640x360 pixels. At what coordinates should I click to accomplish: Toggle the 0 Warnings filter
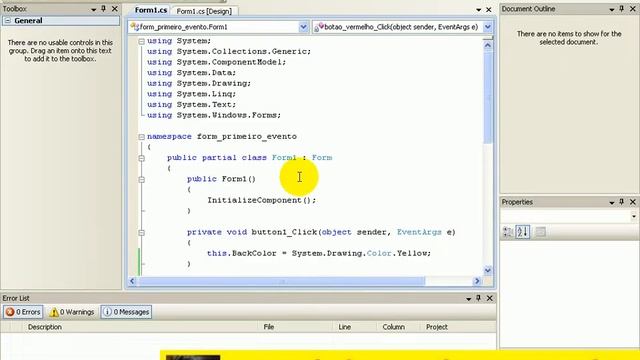pyautogui.click(x=72, y=312)
